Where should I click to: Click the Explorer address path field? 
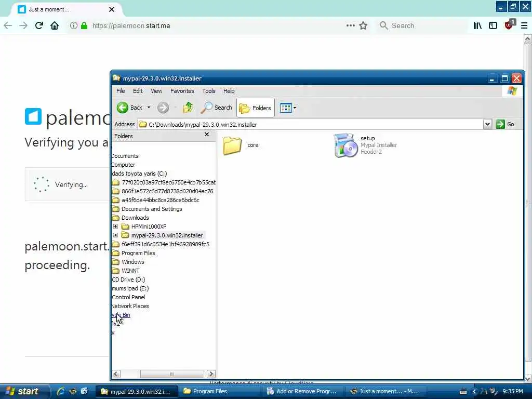[310, 125]
